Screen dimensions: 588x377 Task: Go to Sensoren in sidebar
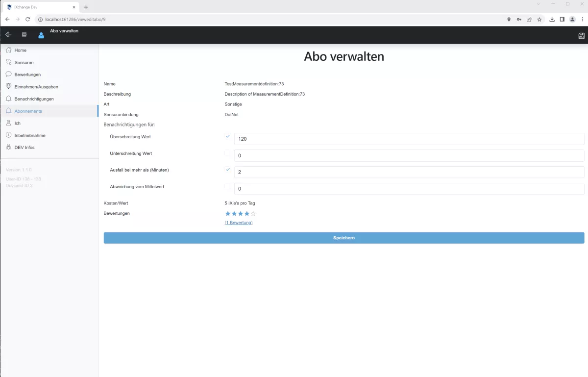(24, 63)
